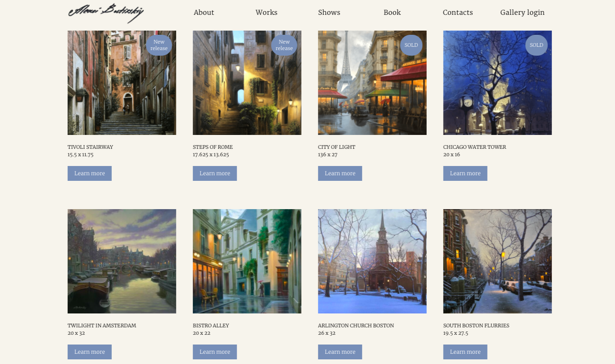This screenshot has height=364, width=615.
Task: Click Learn more under Steps of Rome
Action: tap(215, 173)
